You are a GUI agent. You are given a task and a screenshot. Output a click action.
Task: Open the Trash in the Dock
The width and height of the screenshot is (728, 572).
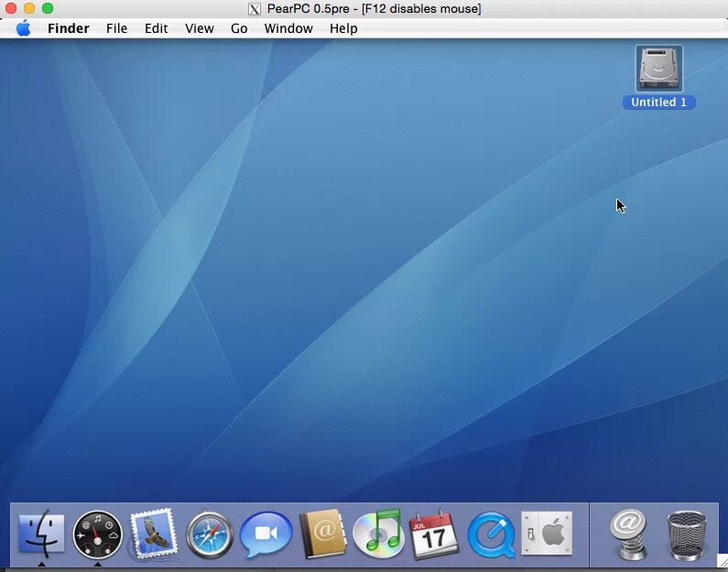[687, 535]
